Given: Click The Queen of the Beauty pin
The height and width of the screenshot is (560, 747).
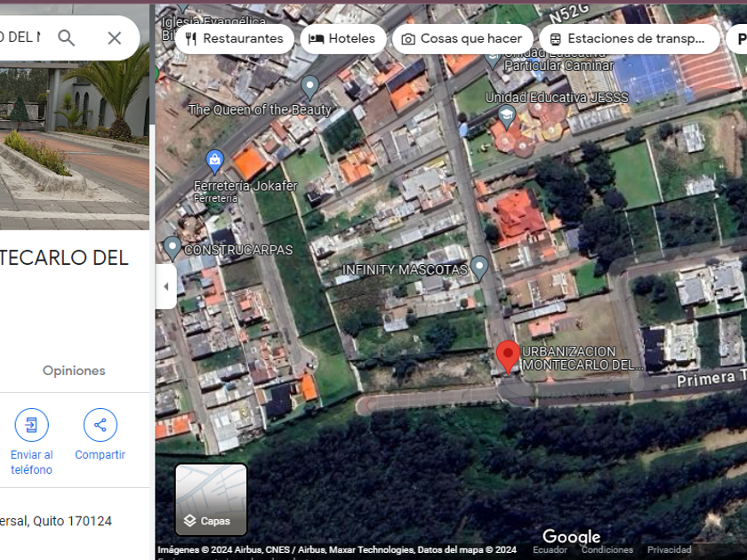Looking at the screenshot, I should coord(310,87).
